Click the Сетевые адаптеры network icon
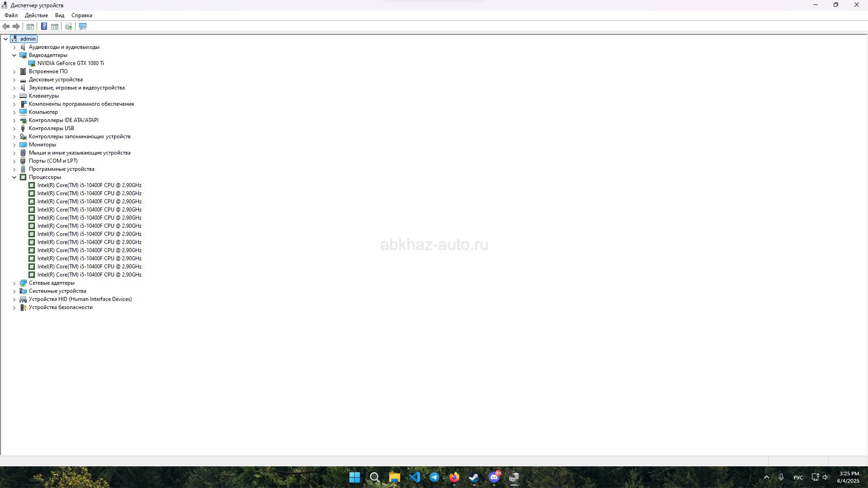The image size is (868, 488). pos(23,283)
